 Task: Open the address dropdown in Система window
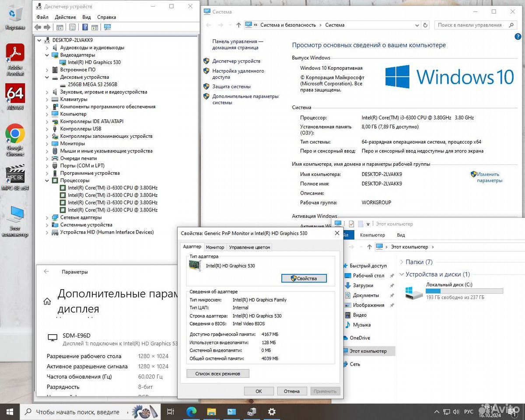(x=417, y=25)
